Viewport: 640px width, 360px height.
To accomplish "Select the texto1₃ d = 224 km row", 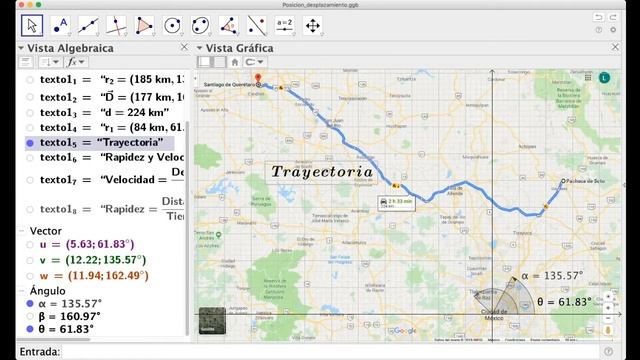I will pos(104,113).
